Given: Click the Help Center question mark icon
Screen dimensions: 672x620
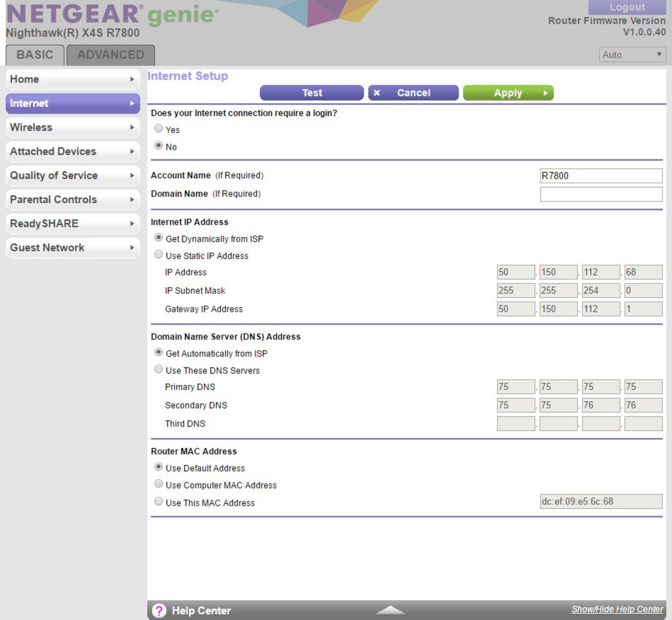Looking at the screenshot, I should [x=159, y=611].
